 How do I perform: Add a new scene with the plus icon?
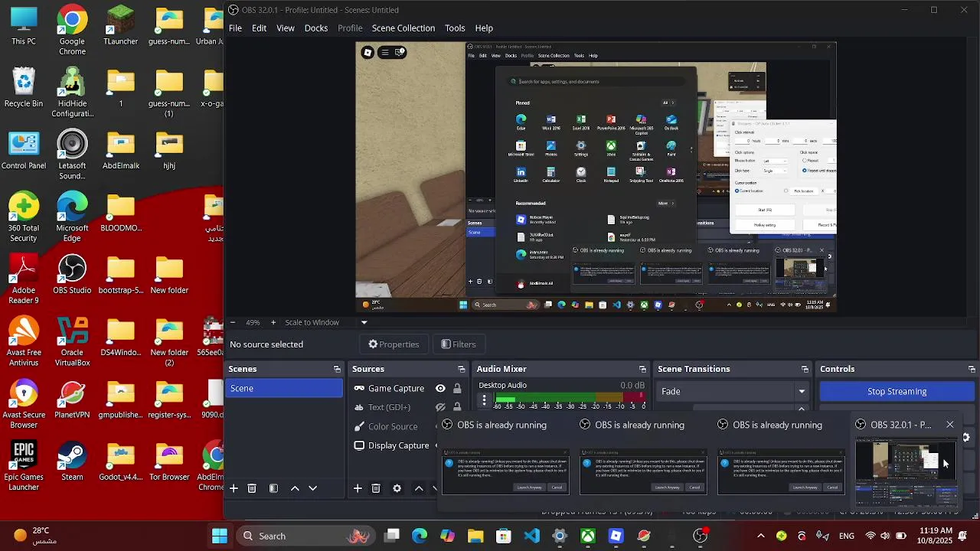[x=234, y=488]
